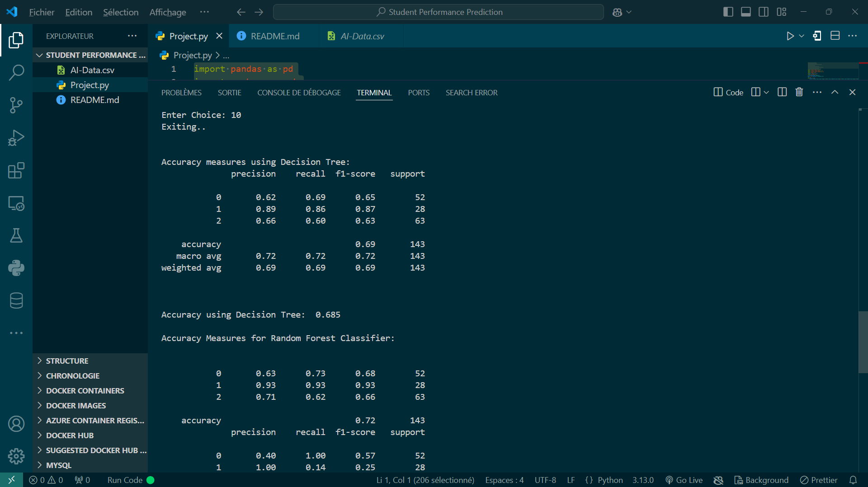The height and width of the screenshot is (487, 868).
Task: Open the Extensions view
Action: pos(16,171)
